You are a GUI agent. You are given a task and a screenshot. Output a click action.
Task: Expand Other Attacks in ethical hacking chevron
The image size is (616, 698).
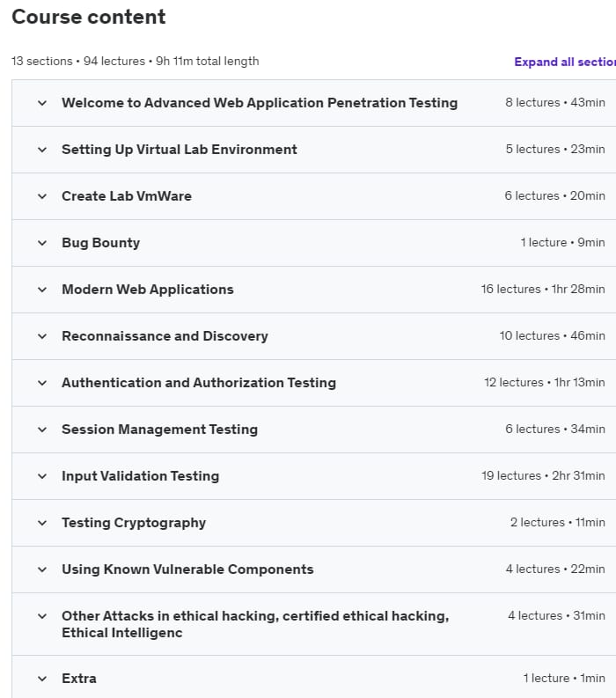click(42, 616)
